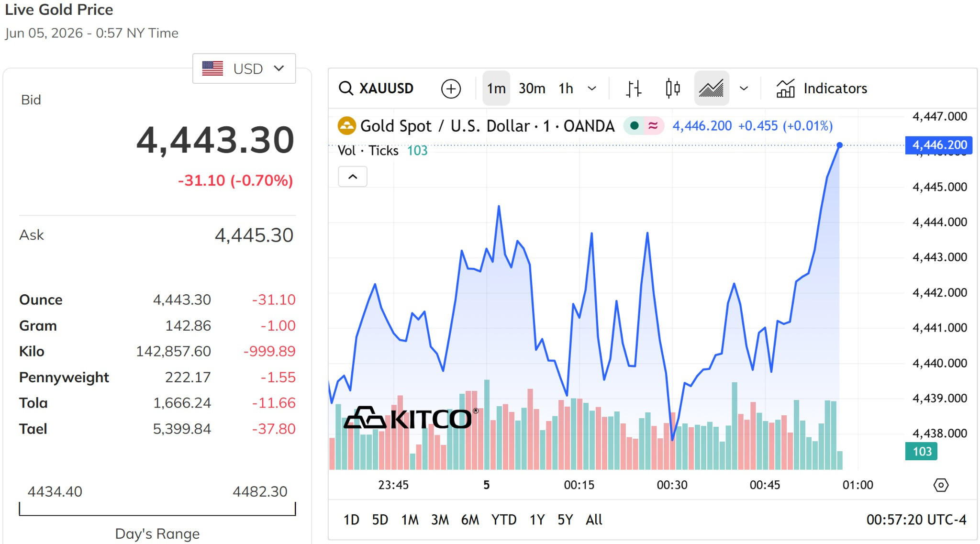The height and width of the screenshot is (544, 980).
Task: Open the Indicators chart icon
Action: click(785, 89)
